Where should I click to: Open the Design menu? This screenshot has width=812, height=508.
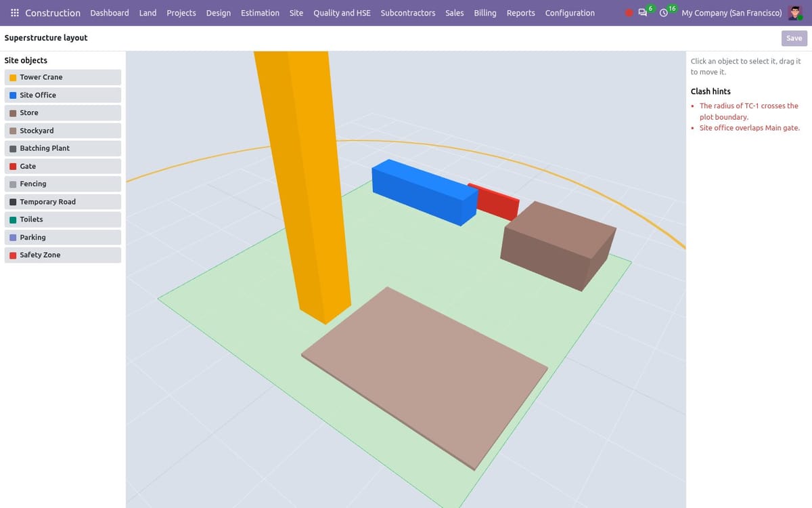click(219, 13)
